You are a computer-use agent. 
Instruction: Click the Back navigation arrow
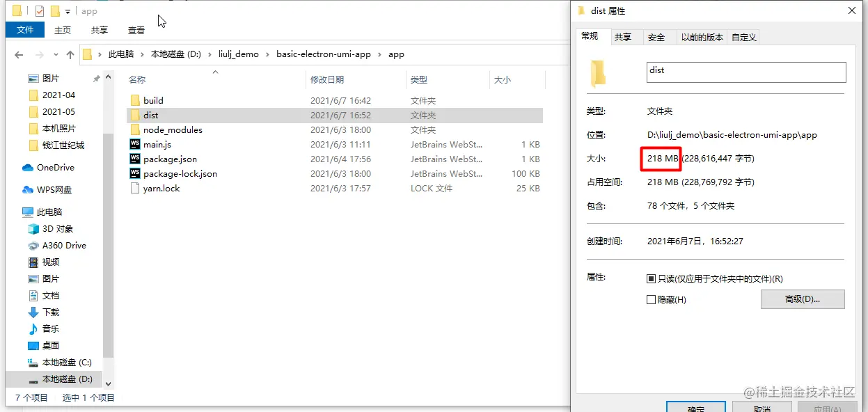19,54
